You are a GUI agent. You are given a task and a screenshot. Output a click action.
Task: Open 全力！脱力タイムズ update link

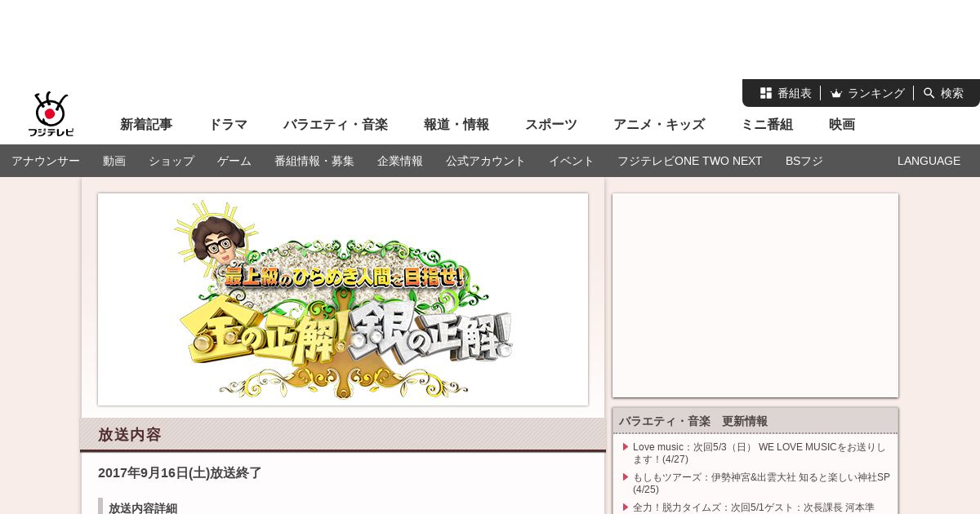point(754,507)
